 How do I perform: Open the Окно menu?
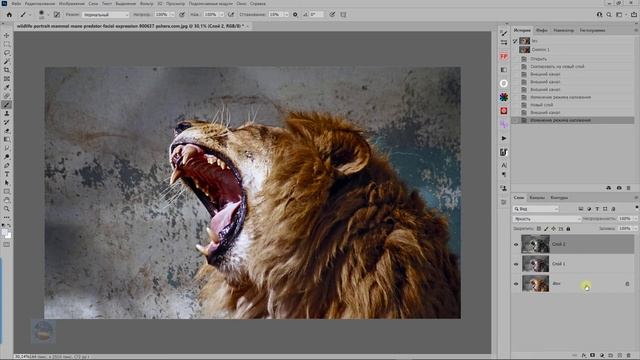(241, 3)
